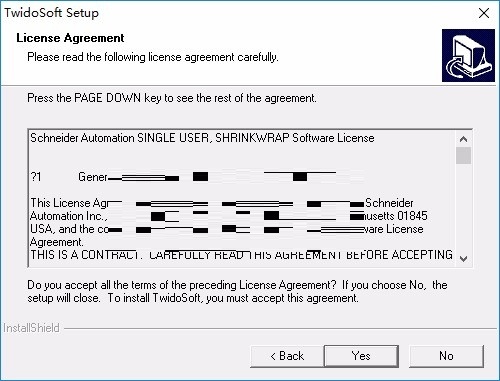This screenshot has height=381, width=500.
Task: Click the scrollbar track below the thumb
Action: point(463,207)
